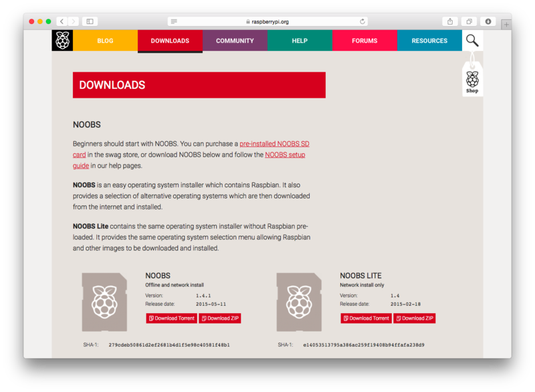Click the NOOBS SHA-1 hash value
Viewport: 535px width, 392px height.
pos(169,345)
